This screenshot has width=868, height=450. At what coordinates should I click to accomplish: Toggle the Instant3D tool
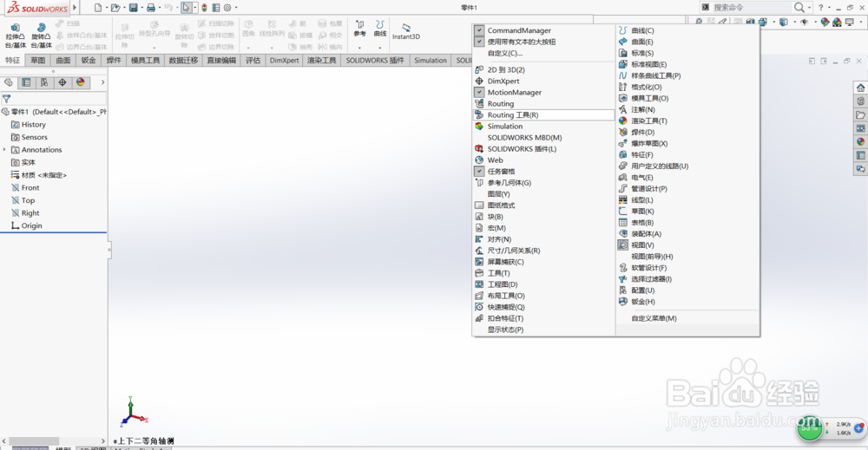pos(405,31)
